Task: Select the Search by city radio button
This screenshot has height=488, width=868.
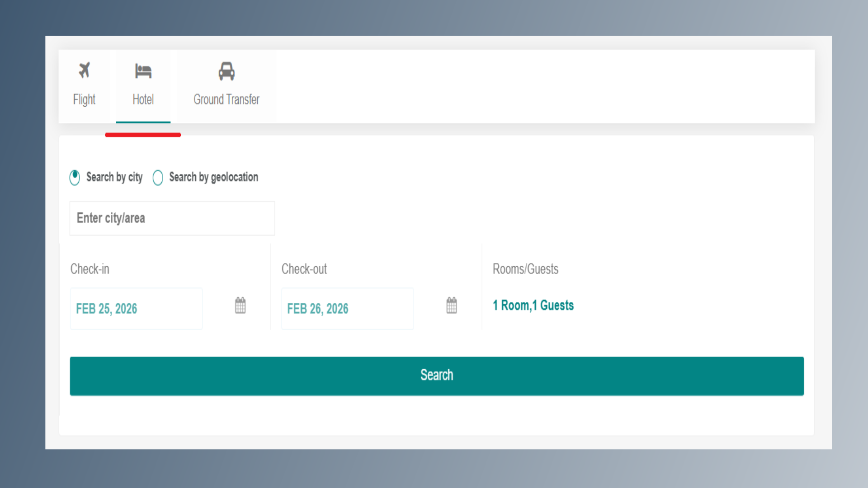Action: (x=75, y=177)
